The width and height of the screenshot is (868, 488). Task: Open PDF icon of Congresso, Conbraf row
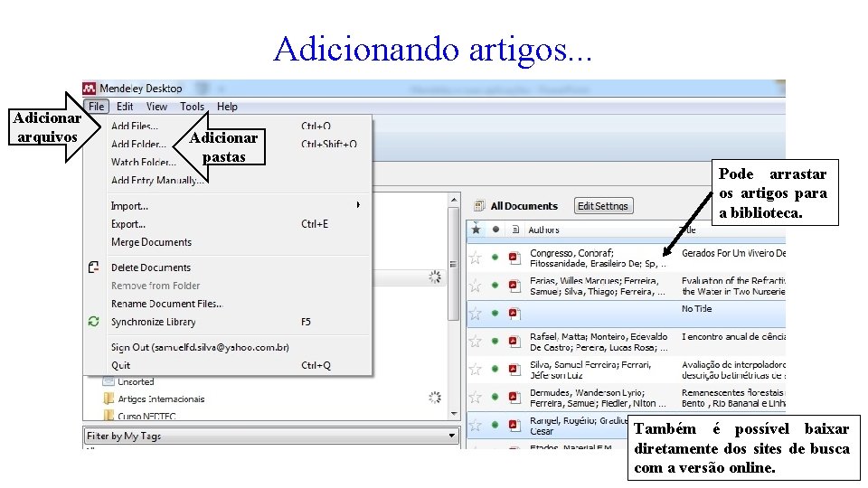(x=514, y=258)
